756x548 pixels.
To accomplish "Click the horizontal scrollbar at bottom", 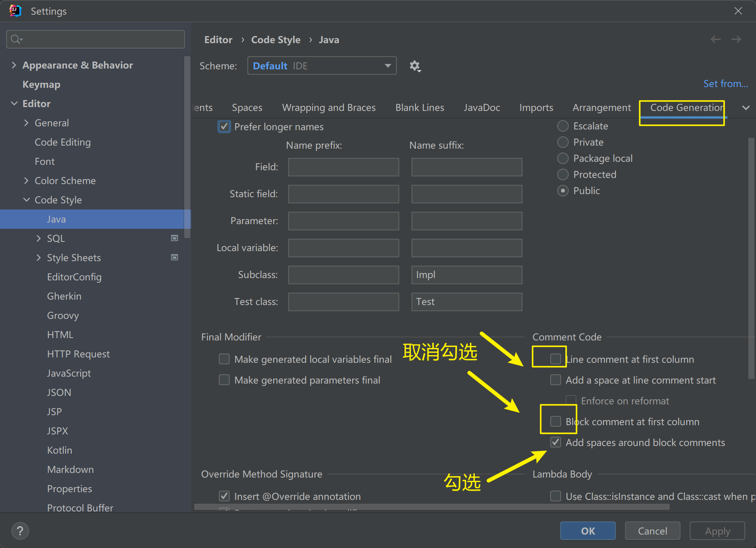I will pos(432,507).
